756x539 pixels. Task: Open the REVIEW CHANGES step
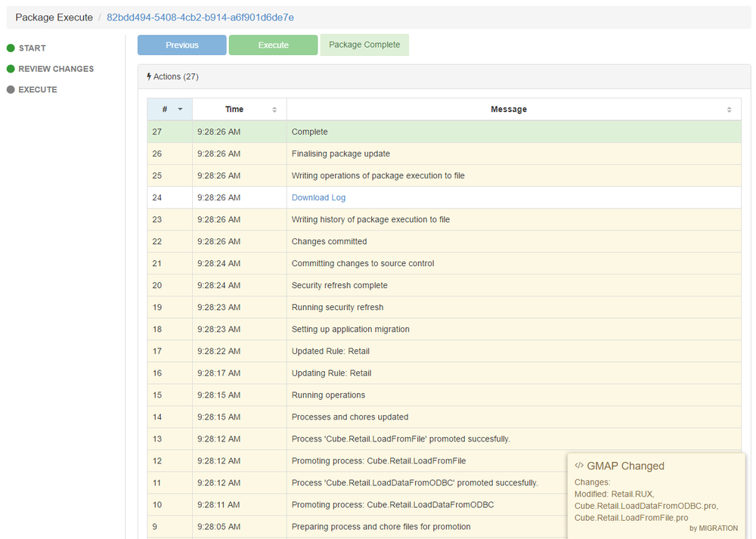(x=56, y=69)
